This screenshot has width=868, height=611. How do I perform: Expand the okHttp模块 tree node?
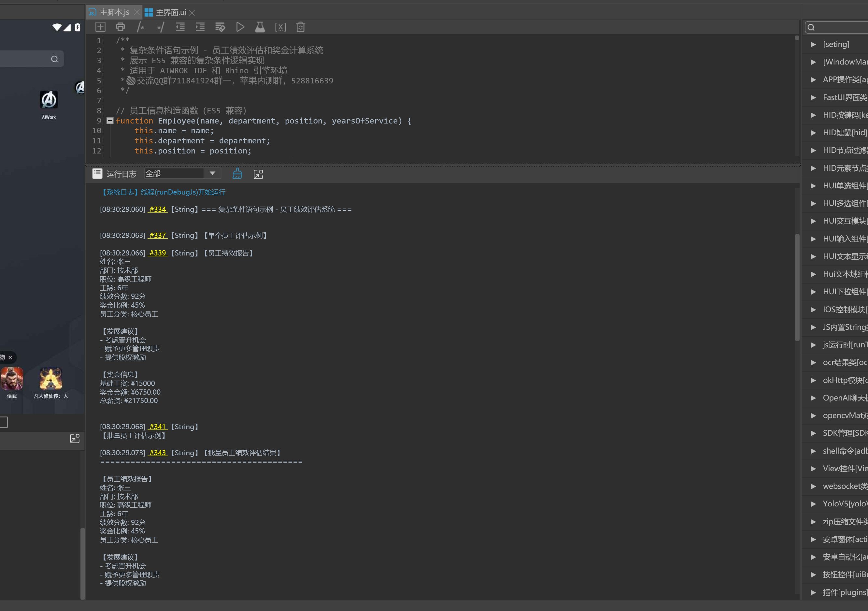pyautogui.click(x=813, y=380)
